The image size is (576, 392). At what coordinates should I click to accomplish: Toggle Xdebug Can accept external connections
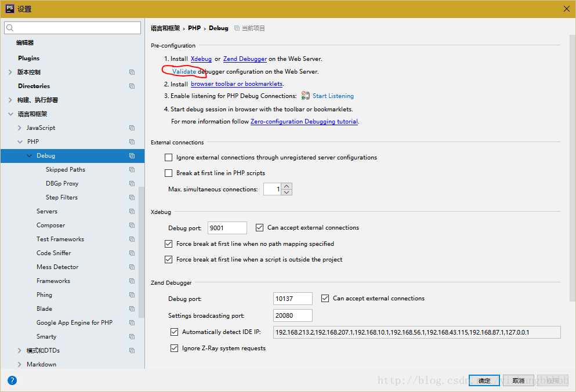click(x=259, y=228)
